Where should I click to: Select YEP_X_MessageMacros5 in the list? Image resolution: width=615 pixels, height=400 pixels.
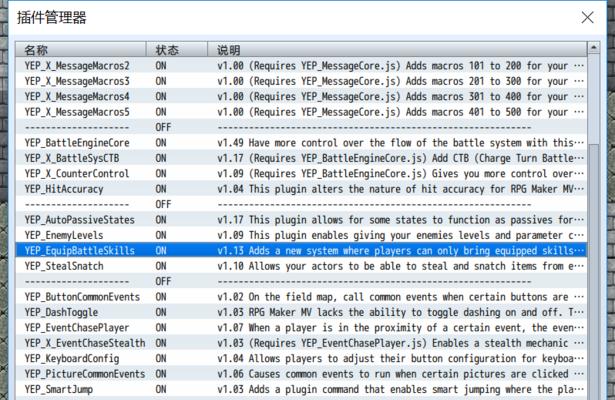pyautogui.click(x=301, y=112)
